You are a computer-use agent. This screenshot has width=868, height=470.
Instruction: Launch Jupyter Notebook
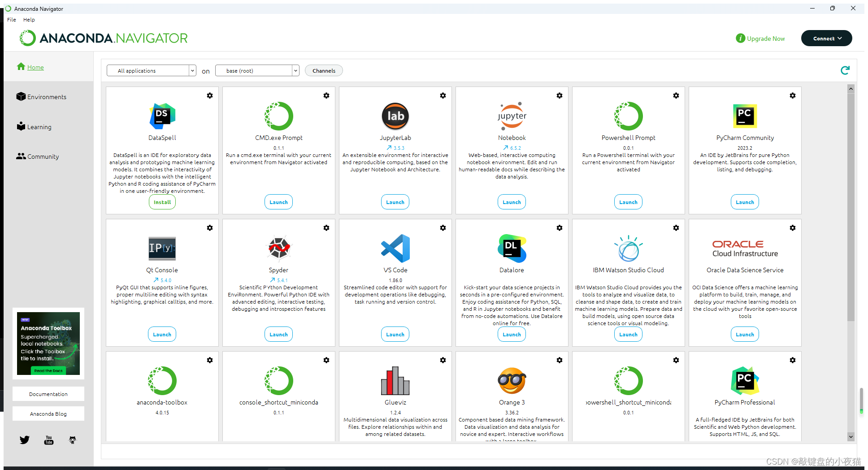click(512, 202)
